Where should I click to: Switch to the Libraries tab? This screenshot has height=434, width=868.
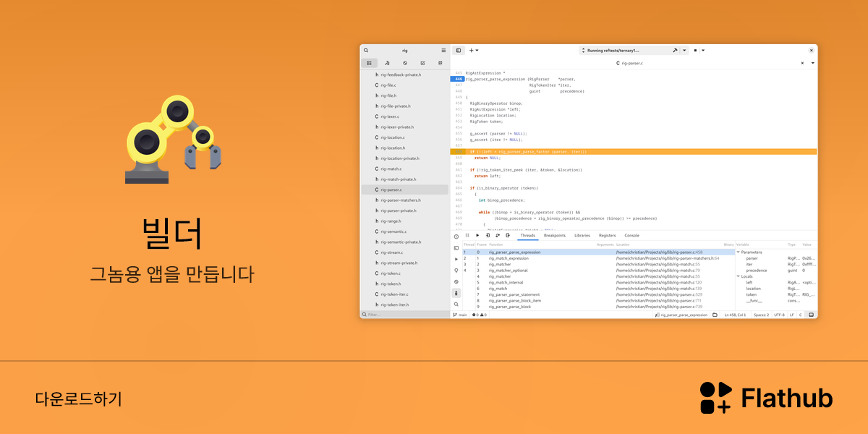[582, 235]
